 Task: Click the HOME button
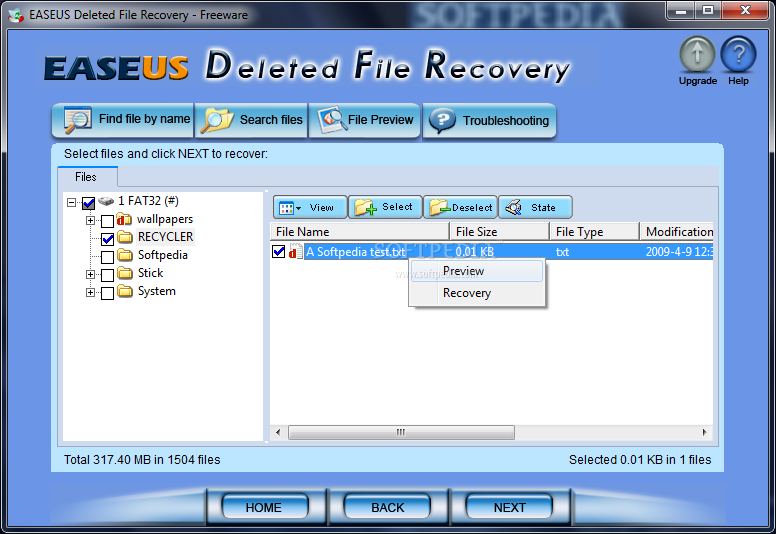click(x=265, y=507)
